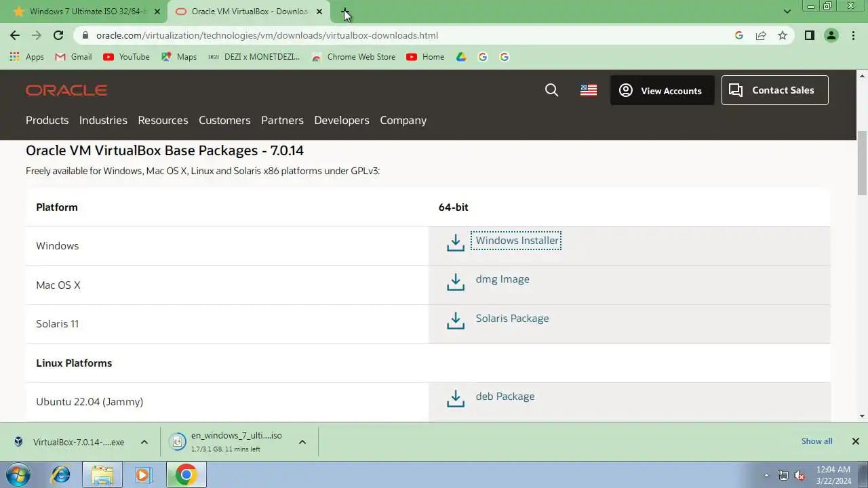Close the downloads bar
868x488 pixels.
point(856,441)
